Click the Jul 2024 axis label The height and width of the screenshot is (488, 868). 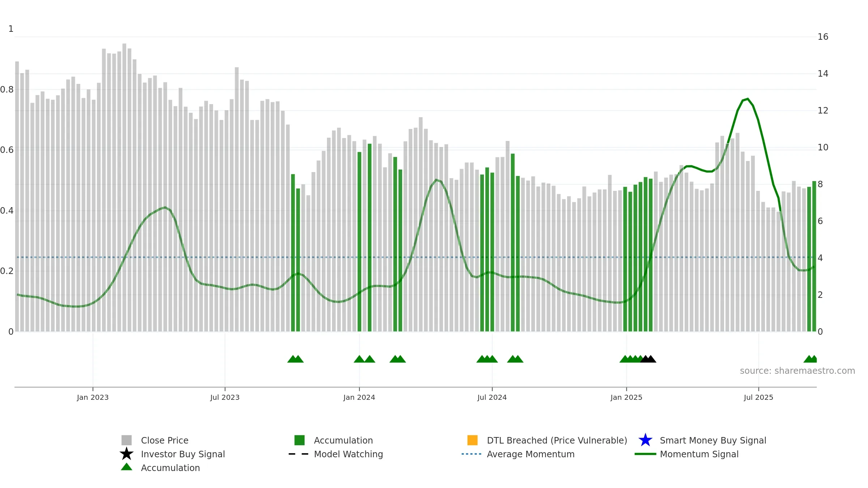492,398
